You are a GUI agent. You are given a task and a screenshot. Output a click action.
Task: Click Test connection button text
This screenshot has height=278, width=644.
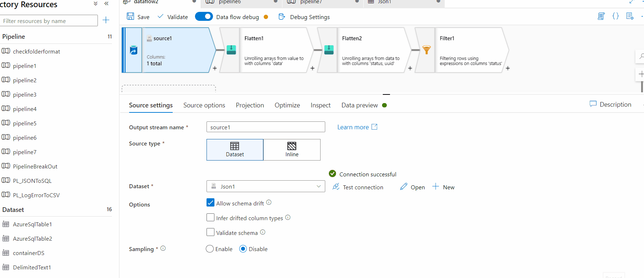coord(363,187)
